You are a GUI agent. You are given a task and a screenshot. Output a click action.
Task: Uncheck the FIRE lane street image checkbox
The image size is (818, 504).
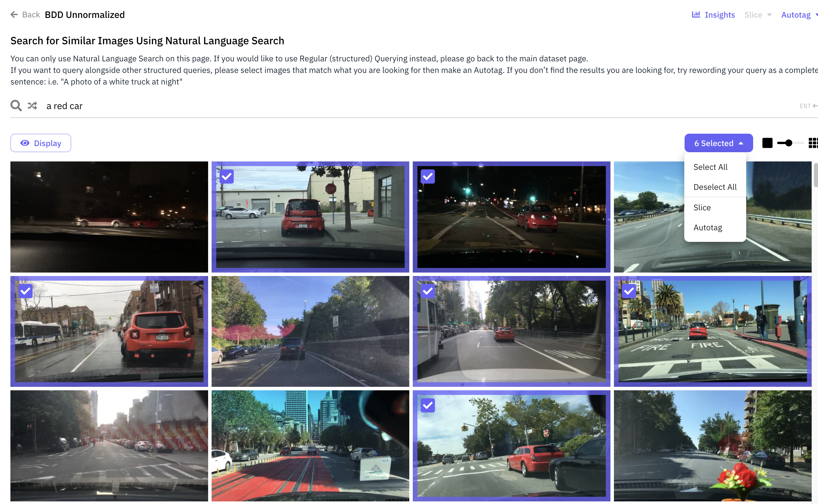pyautogui.click(x=629, y=291)
